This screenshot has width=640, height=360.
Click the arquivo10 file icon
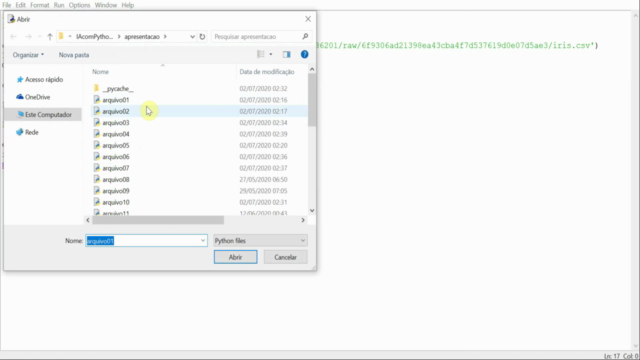97,202
